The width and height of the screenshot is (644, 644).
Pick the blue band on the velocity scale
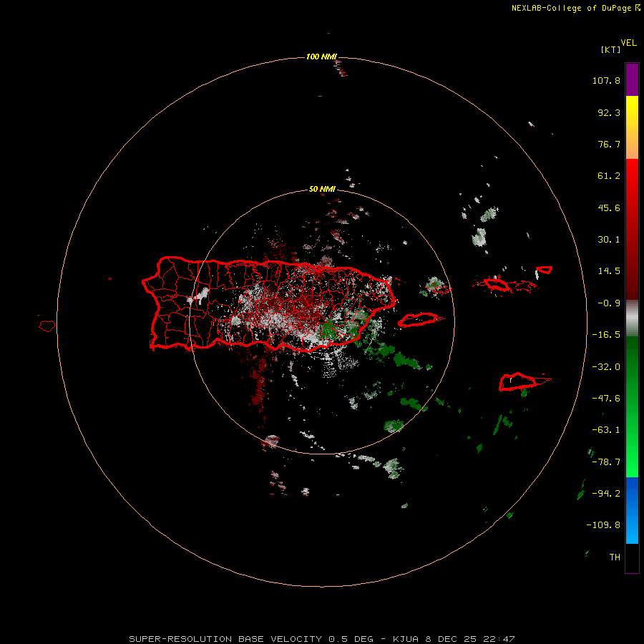pos(632,510)
